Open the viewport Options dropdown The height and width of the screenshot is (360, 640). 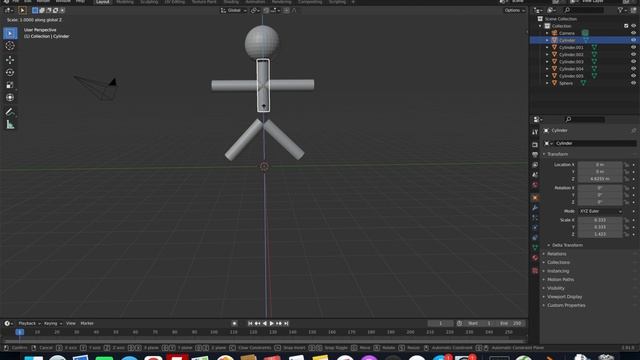514,10
